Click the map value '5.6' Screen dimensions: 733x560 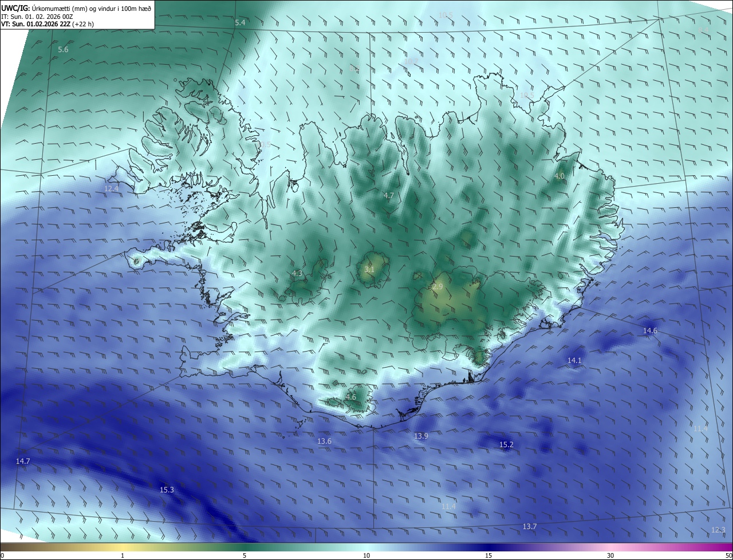point(63,50)
